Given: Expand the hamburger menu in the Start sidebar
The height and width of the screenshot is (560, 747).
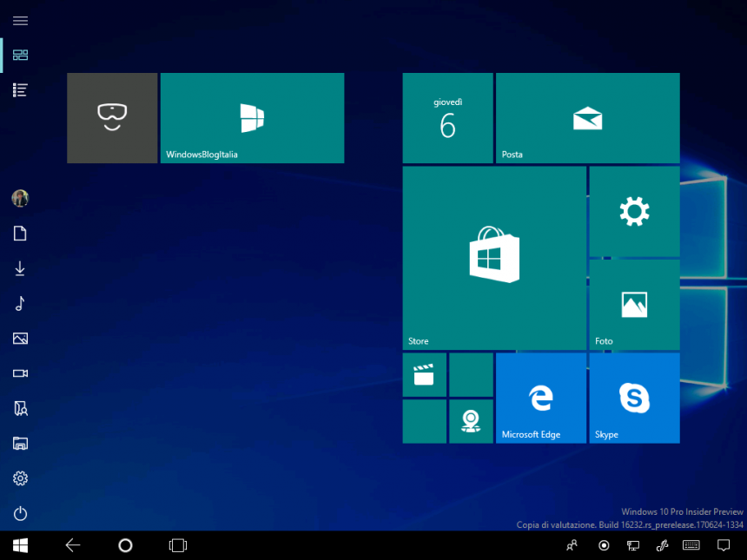Looking at the screenshot, I should tap(20, 21).
